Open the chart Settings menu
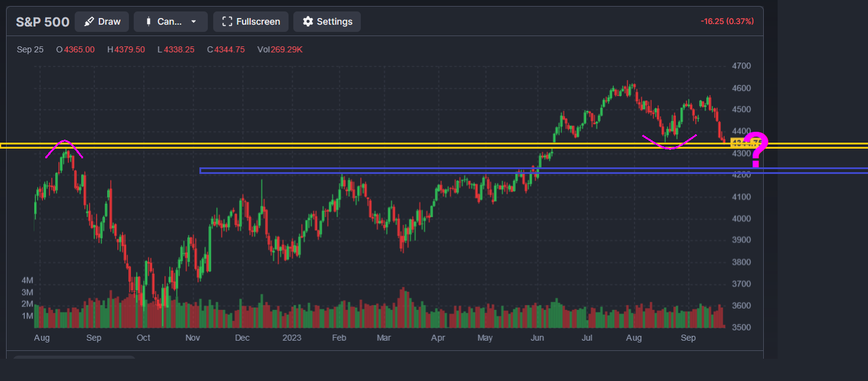Screen dimensions: 868x381 click(x=327, y=22)
